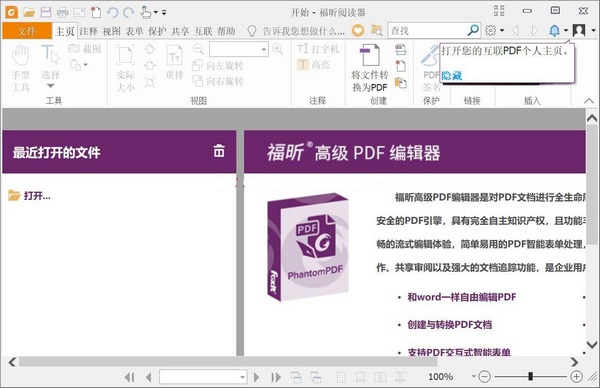
Task: Rotate view right (向右旋转)
Action: point(217,81)
